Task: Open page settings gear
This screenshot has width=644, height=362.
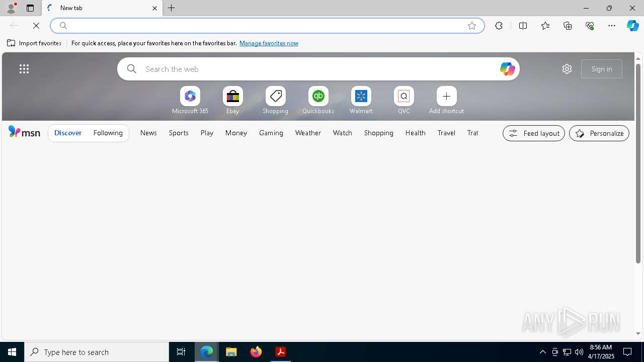Action: click(x=567, y=69)
